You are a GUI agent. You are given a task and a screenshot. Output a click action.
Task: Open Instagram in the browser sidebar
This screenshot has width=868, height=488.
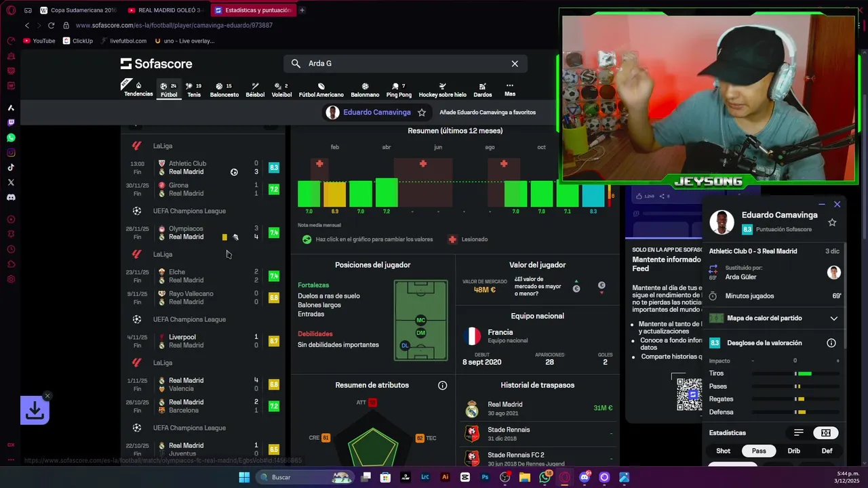(11, 152)
